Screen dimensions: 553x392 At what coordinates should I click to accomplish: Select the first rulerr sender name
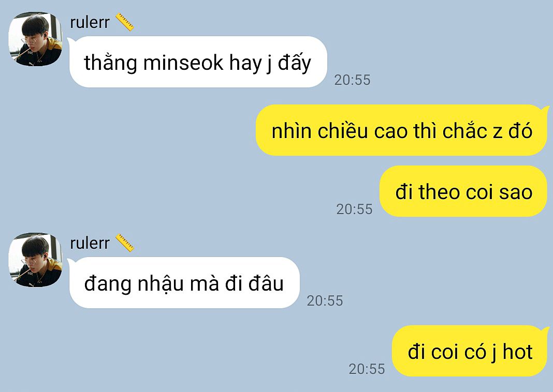[x=90, y=23]
